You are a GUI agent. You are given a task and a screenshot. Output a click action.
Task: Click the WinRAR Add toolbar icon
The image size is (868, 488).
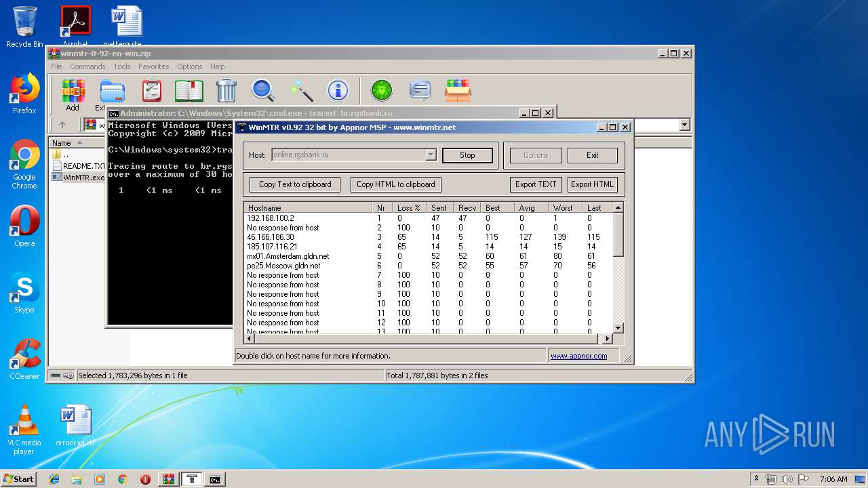[73, 91]
